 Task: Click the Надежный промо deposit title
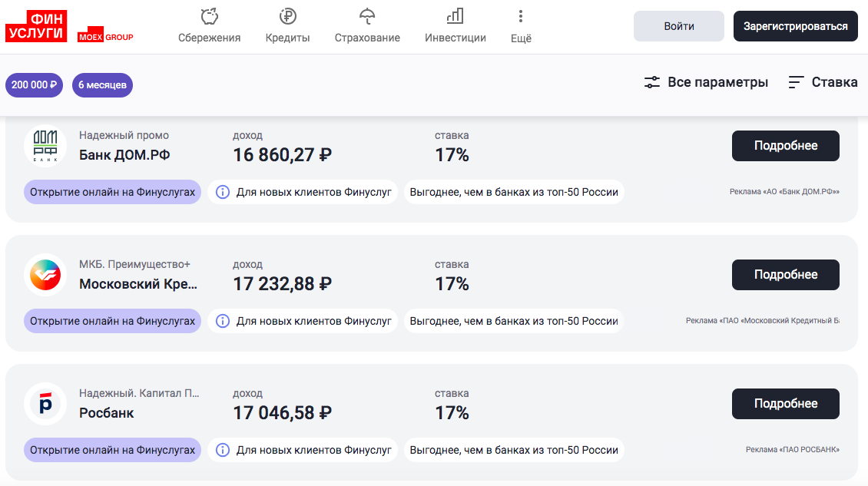click(124, 135)
